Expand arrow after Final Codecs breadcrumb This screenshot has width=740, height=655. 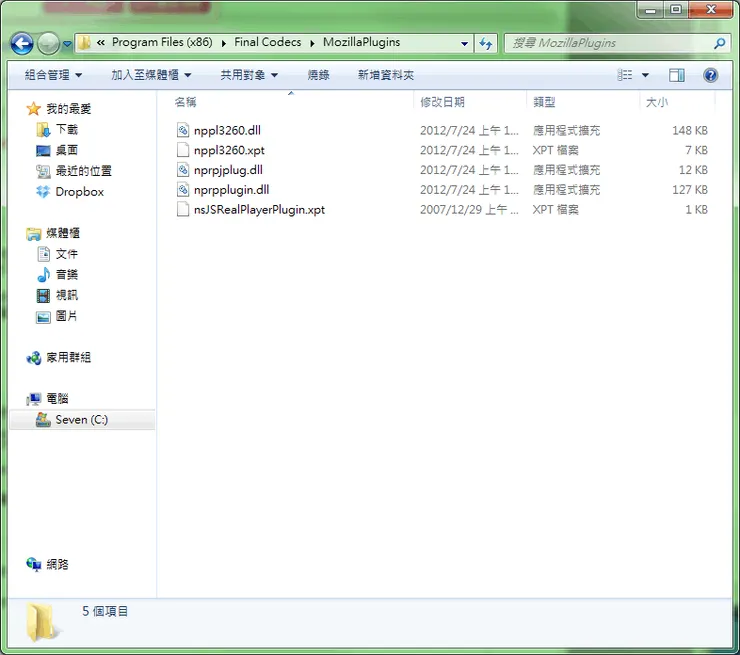tap(312, 43)
